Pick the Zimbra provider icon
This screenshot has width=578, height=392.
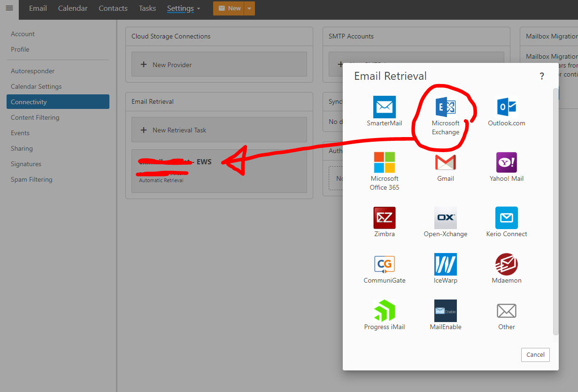tap(385, 218)
